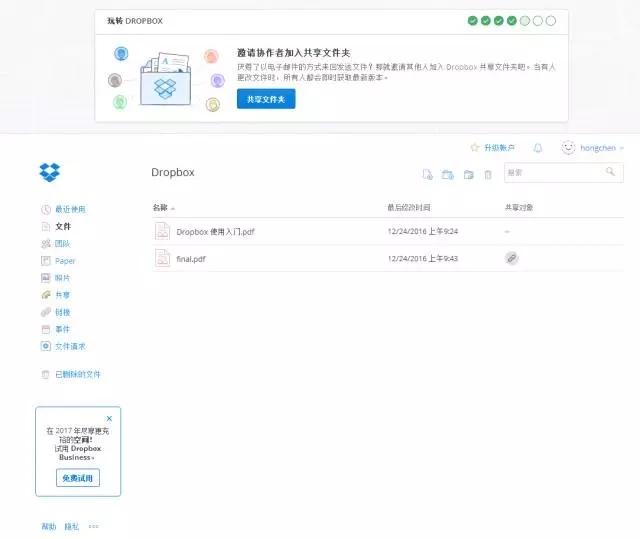Select 文件 in the sidebar
The width and height of the screenshot is (640, 539).
click(x=63, y=226)
